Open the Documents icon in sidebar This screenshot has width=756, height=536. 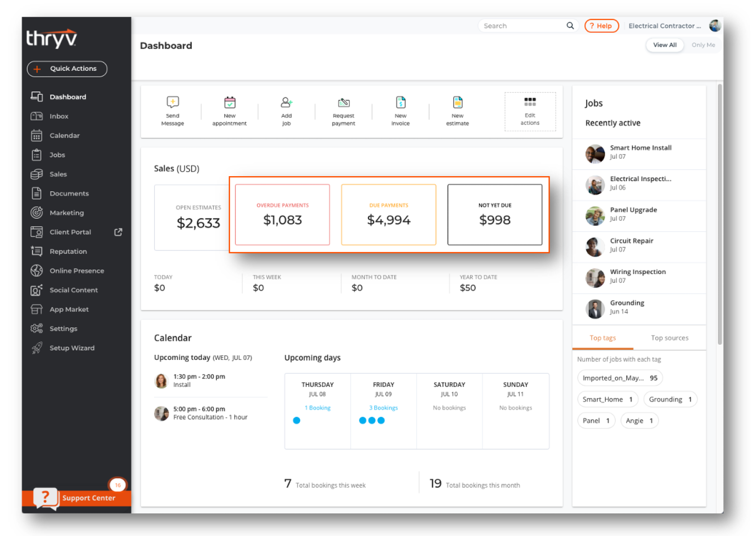pyautogui.click(x=37, y=193)
